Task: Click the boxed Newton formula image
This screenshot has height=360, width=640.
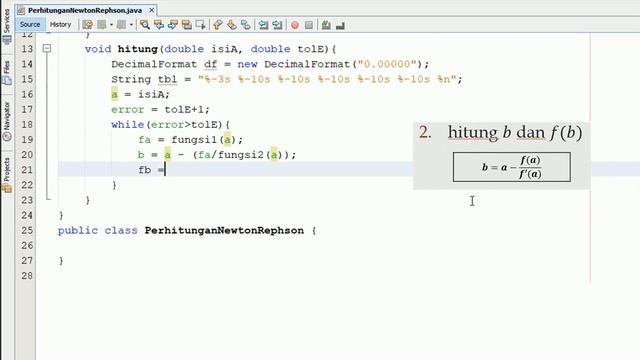Action: tap(512, 167)
